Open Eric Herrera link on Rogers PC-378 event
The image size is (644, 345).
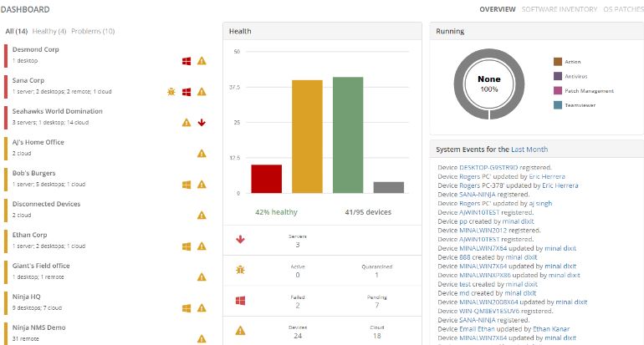pyautogui.click(x=560, y=185)
